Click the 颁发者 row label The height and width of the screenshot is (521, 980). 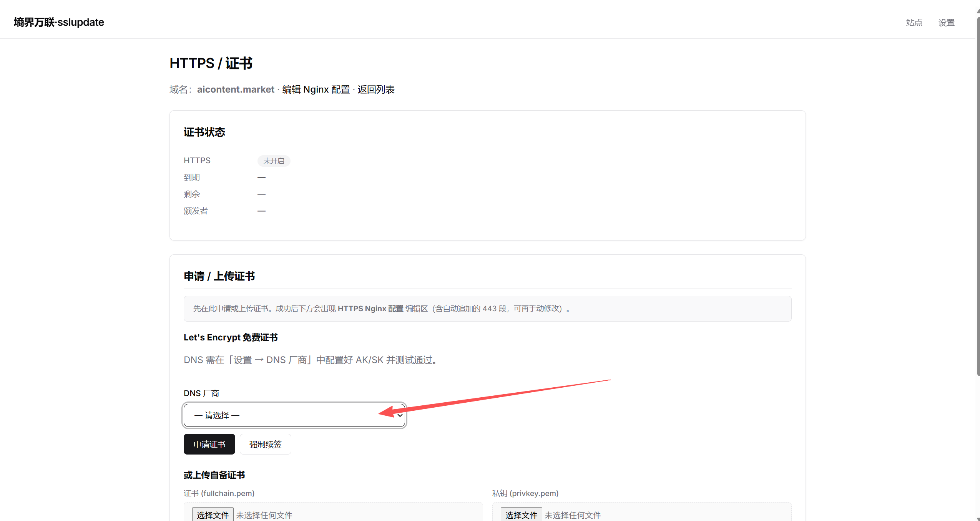click(x=196, y=211)
